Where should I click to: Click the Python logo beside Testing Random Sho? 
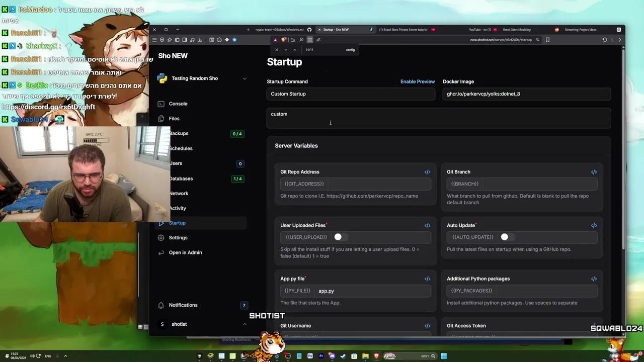tap(162, 78)
